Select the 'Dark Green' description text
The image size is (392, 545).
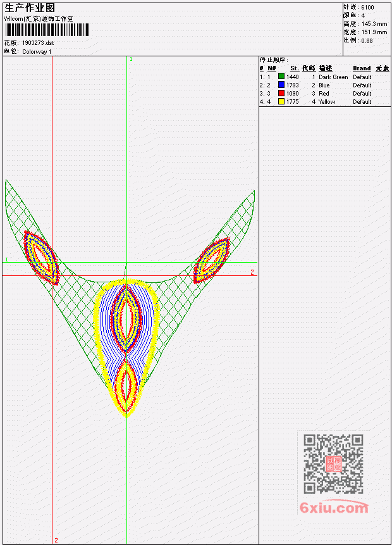(x=333, y=77)
